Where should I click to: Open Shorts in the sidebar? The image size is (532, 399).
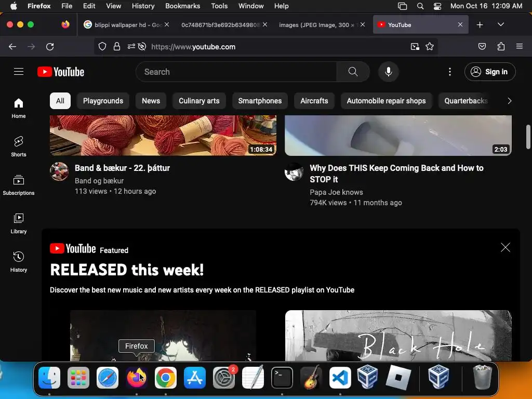pyautogui.click(x=19, y=147)
